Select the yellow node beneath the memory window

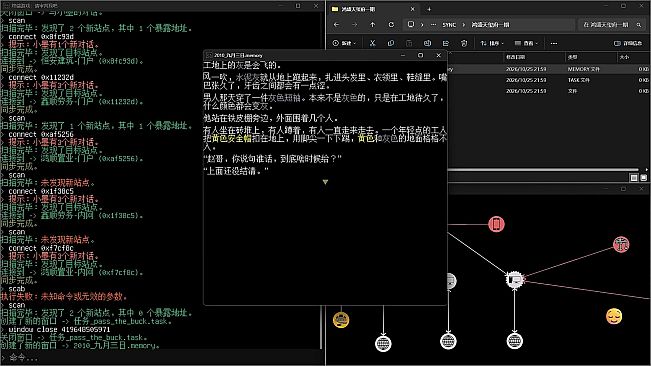point(341,320)
